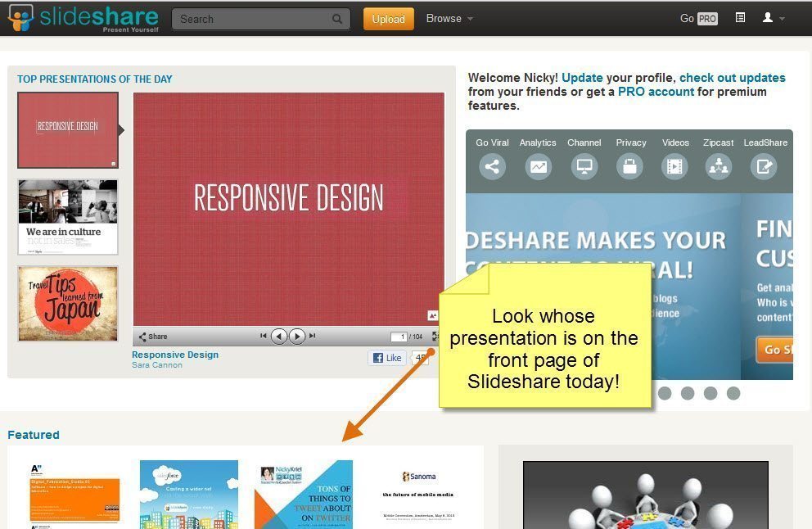Viewport: 812px width, 529px height.
Task: Click first visible carousel dot
Action: pyautogui.click(x=665, y=393)
